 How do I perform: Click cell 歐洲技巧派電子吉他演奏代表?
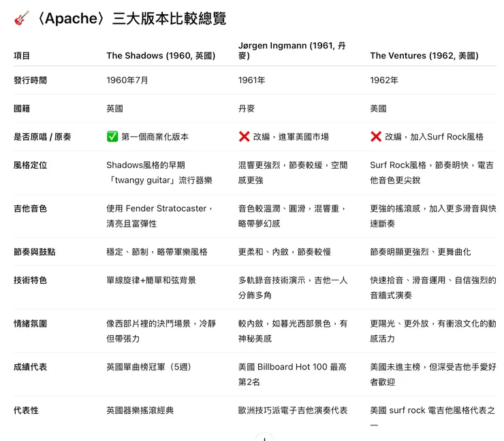293,410
